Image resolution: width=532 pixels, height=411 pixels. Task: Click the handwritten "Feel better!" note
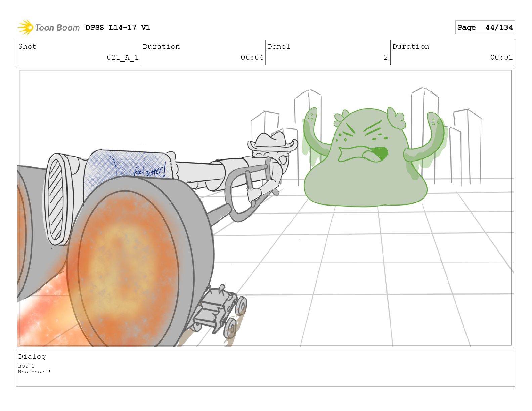[x=150, y=170]
